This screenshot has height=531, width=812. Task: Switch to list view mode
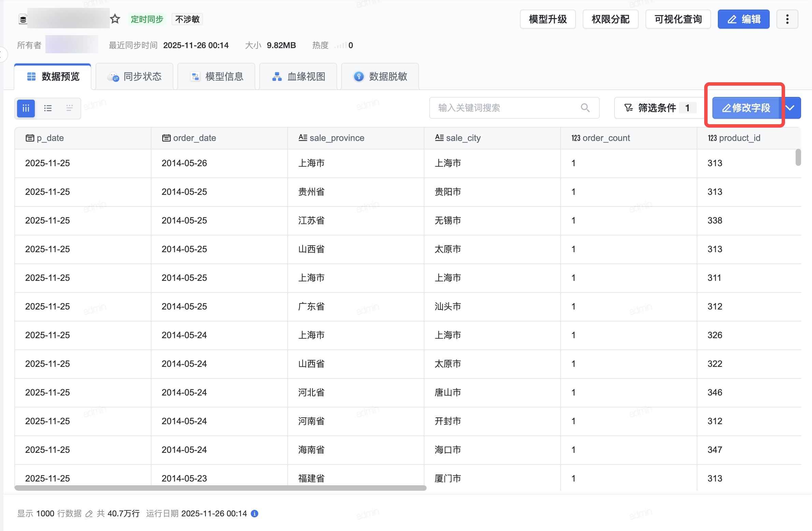(48, 108)
